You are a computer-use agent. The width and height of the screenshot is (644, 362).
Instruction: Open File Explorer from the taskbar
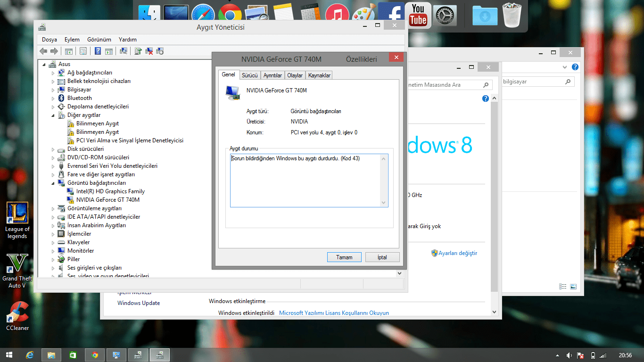[x=51, y=355]
